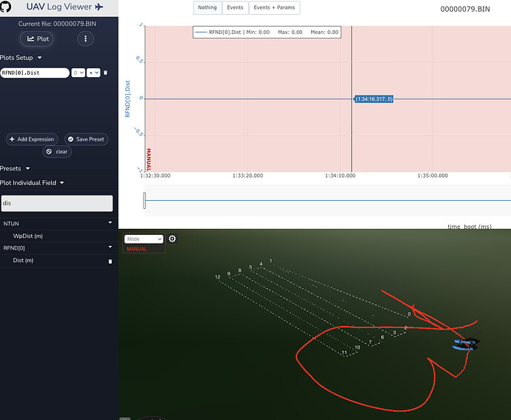Image resolution: width=511 pixels, height=420 pixels.
Task: Click waypoint 12 label in 3D map
Action: [x=218, y=277]
